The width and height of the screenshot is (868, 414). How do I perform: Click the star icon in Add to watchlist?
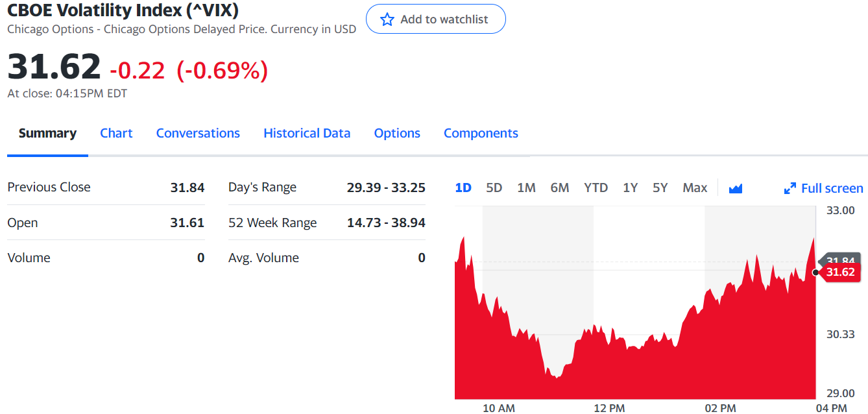pos(387,19)
